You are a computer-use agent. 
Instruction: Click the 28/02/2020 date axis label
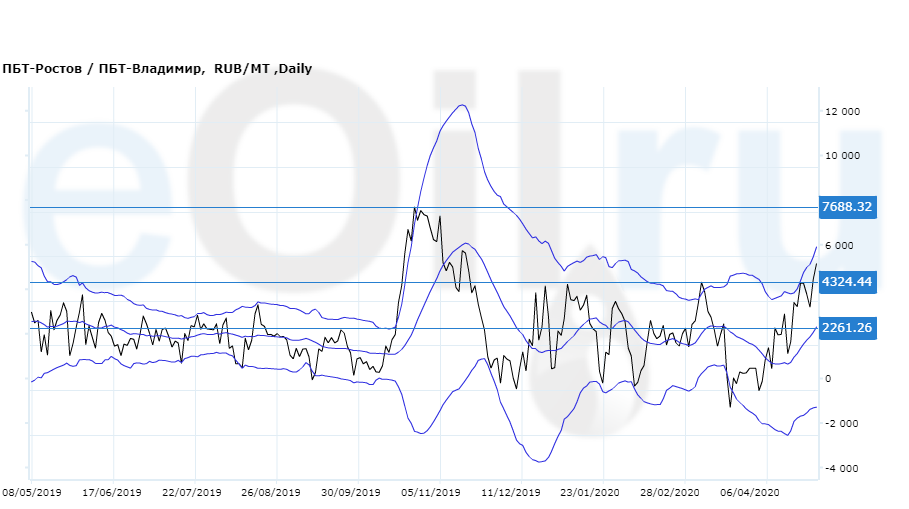(x=669, y=493)
